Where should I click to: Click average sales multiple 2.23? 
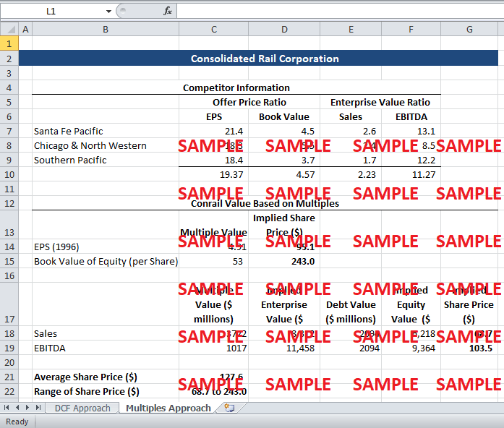tap(367, 174)
